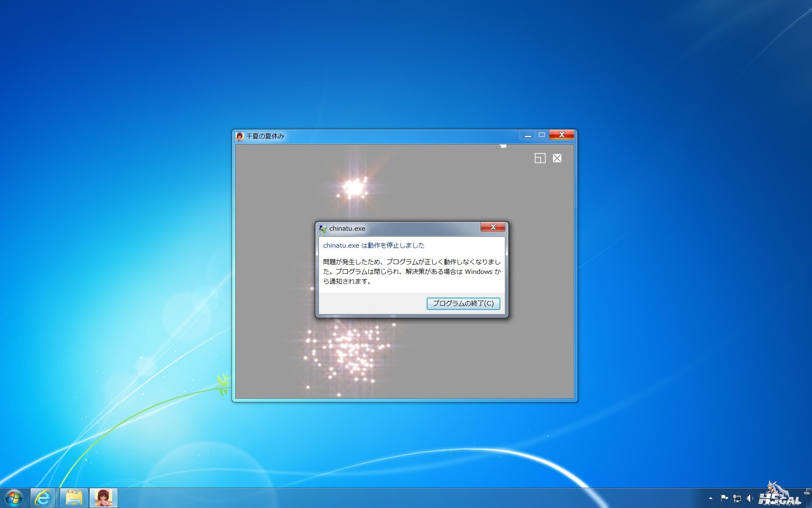Open Windows Explorer folder from taskbar
The height and width of the screenshot is (508, 812).
(74, 498)
